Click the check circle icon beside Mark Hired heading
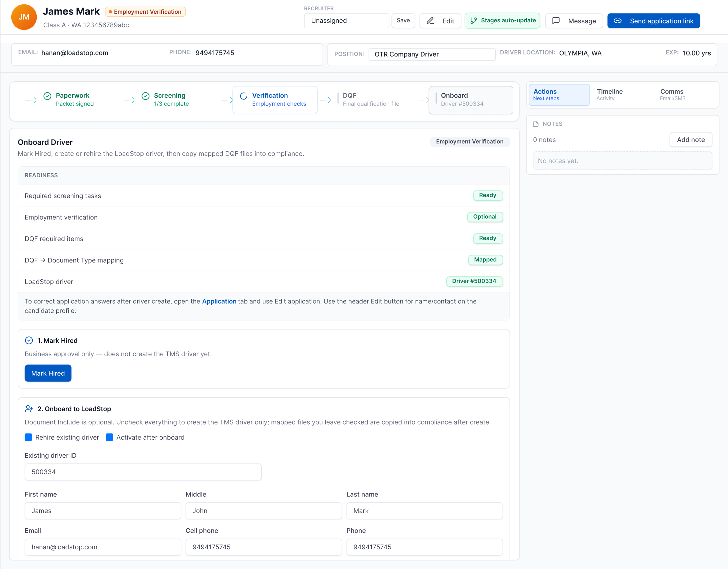The image size is (728, 569). pyautogui.click(x=29, y=340)
